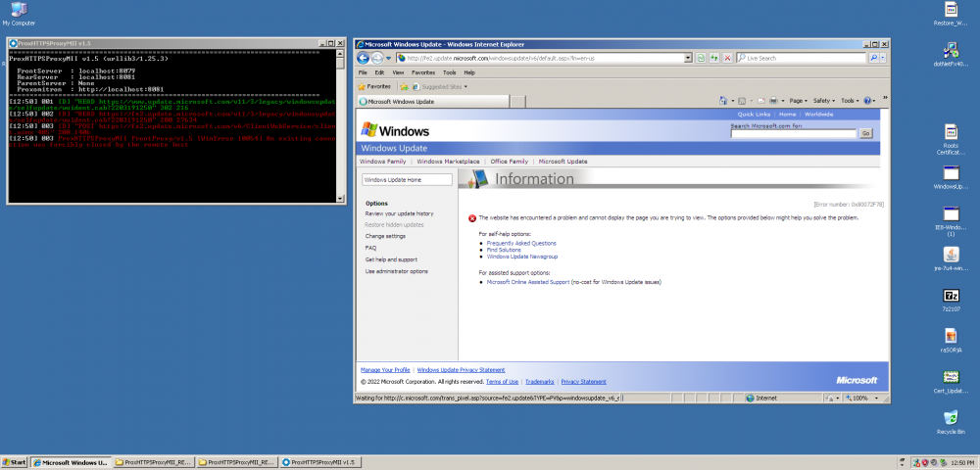The image size is (980, 470).
Task: Expand the address bar URL dropdown
Action: coord(690,58)
